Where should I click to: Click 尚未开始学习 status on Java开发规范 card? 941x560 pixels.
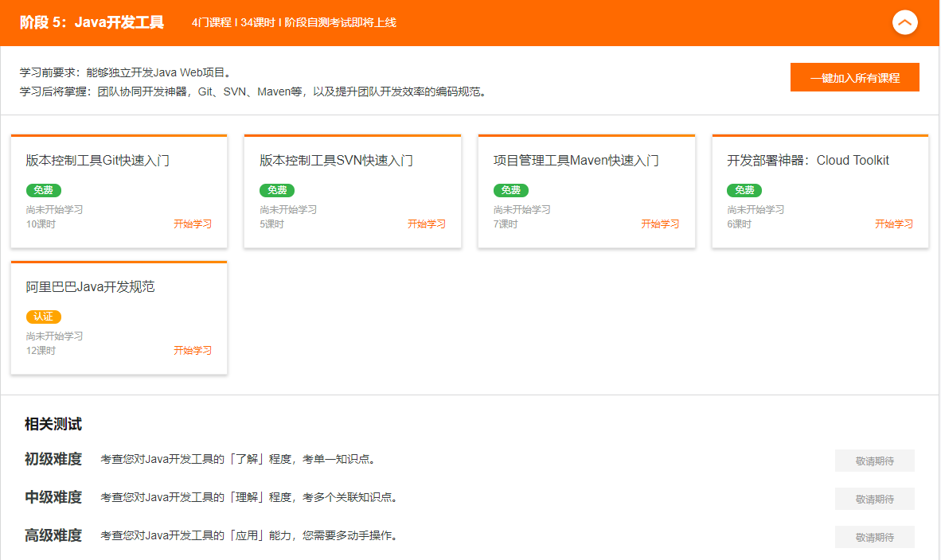(55, 336)
